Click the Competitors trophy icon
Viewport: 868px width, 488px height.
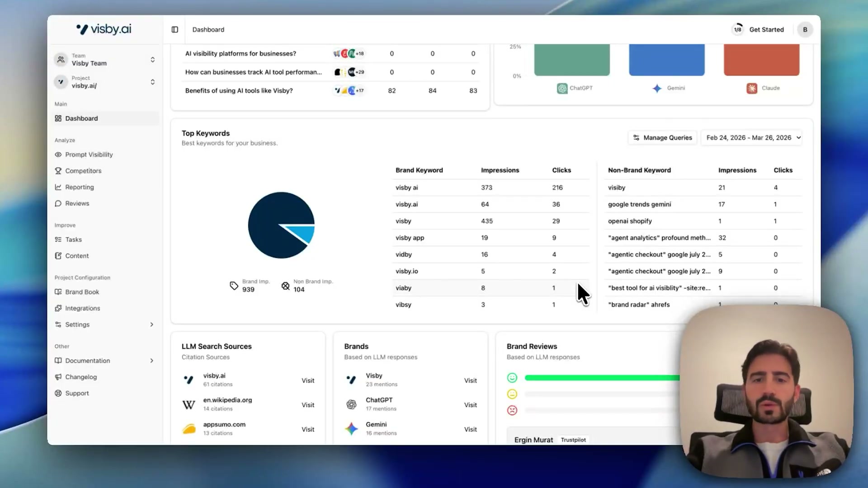tap(58, 171)
